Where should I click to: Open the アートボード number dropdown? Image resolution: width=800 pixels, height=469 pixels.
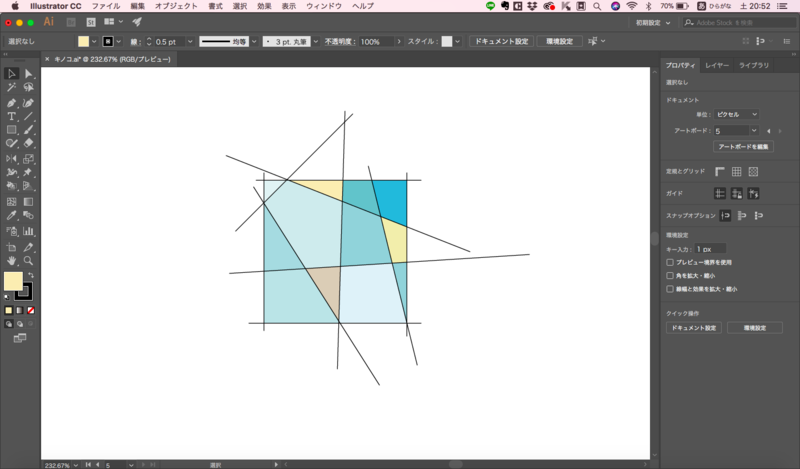tap(754, 131)
